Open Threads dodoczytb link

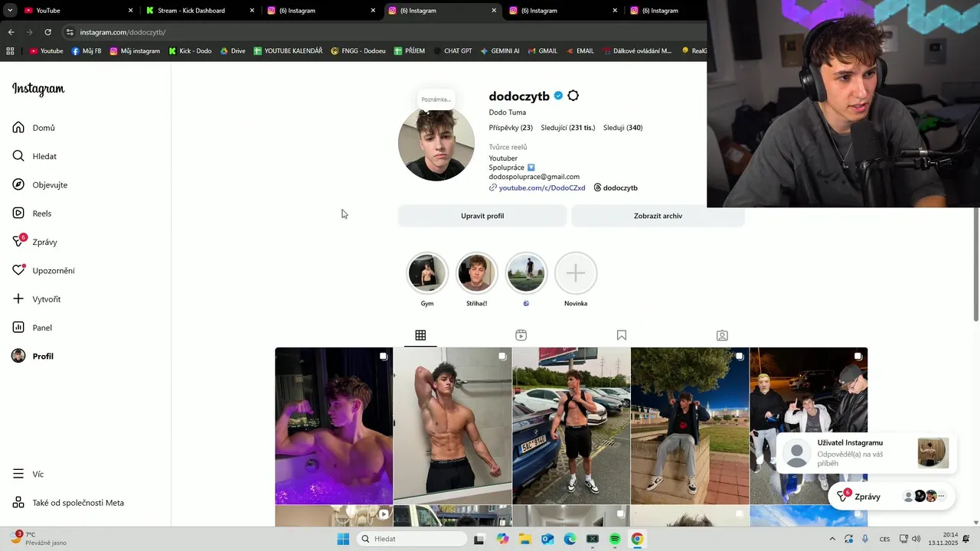[x=616, y=187]
